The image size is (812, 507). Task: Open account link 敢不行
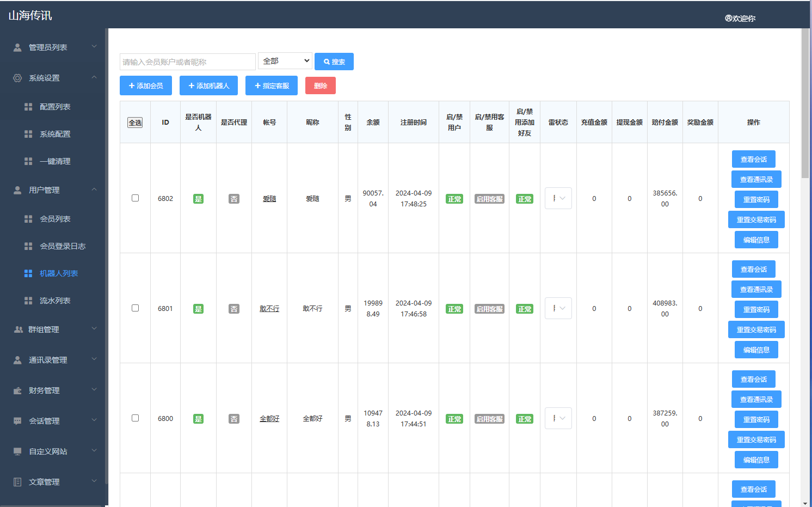click(269, 309)
